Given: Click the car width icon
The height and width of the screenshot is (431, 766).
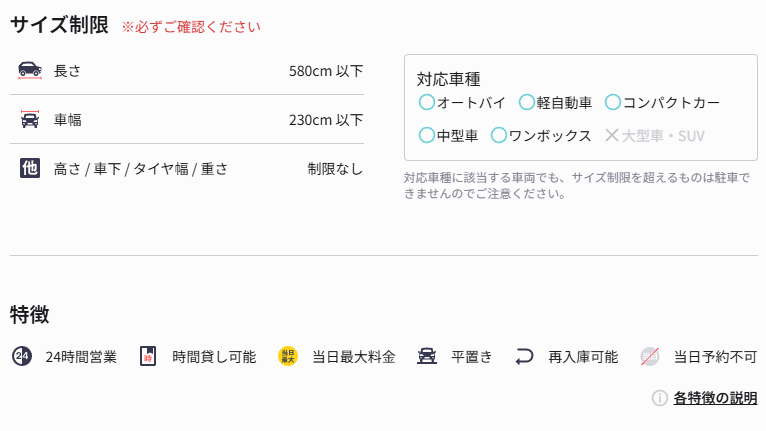Looking at the screenshot, I should [30, 119].
